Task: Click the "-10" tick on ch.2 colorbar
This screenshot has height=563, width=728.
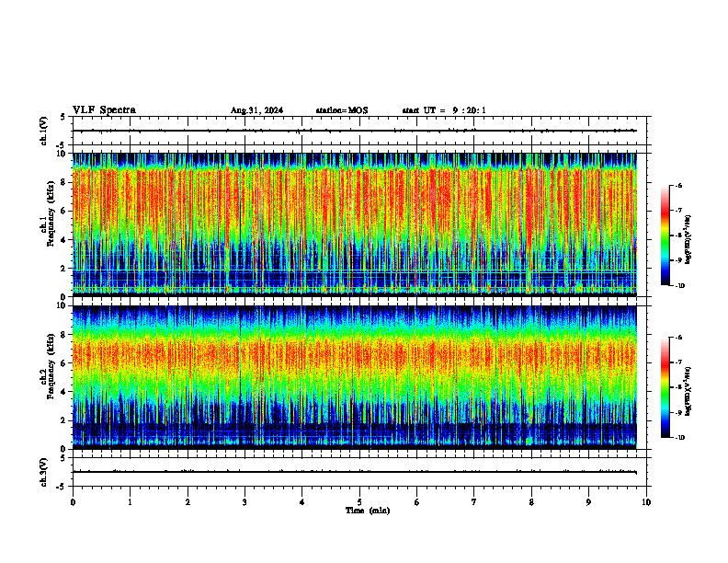Action: (679, 437)
